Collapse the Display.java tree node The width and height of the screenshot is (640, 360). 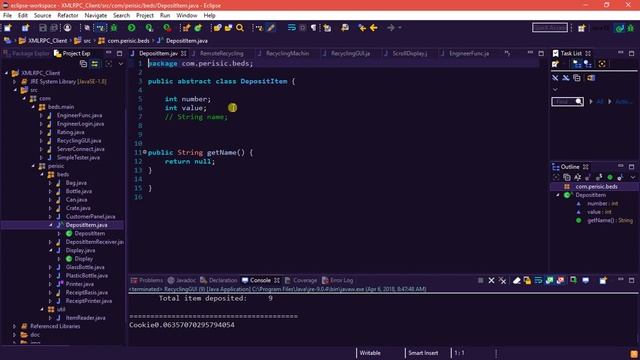pyautogui.click(x=51, y=250)
